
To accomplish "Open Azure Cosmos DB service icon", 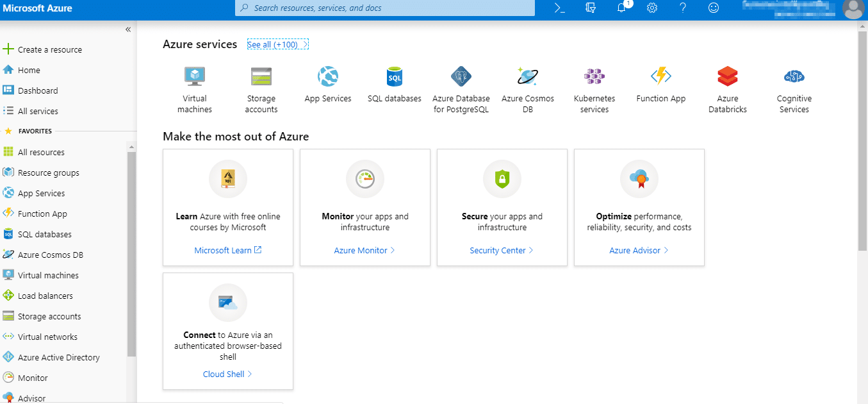I will (528, 77).
